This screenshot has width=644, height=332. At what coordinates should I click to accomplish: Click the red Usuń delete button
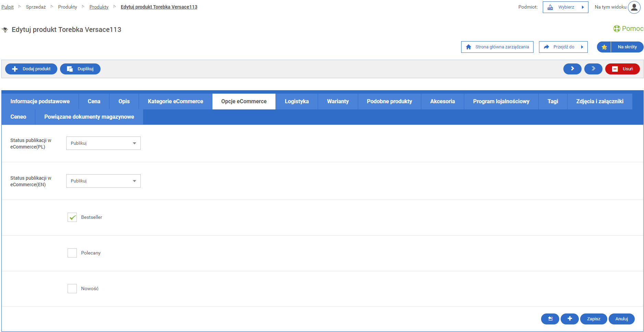pos(622,69)
